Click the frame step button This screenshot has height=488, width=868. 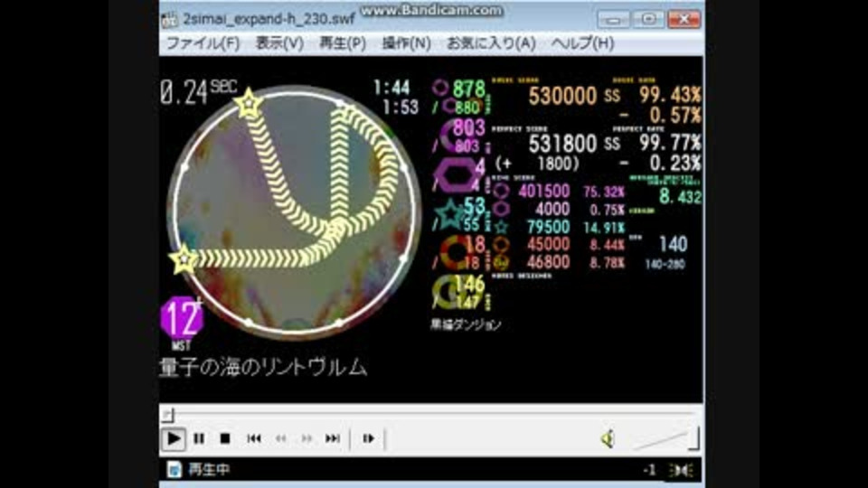(368, 439)
